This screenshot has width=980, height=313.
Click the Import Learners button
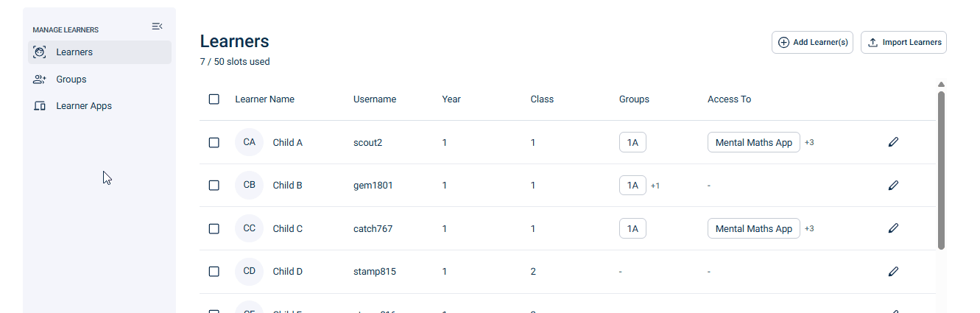[903, 43]
